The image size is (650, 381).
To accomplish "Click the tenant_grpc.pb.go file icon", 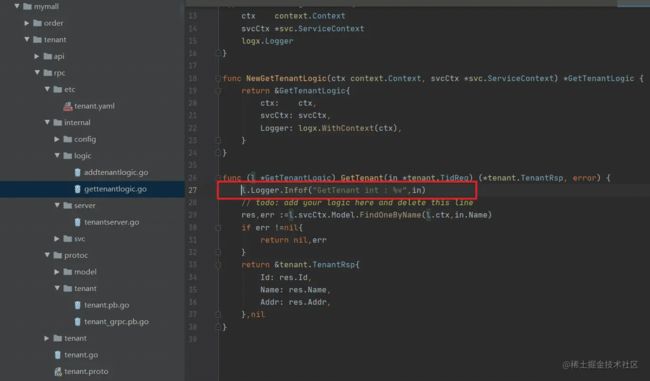I will point(78,321).
